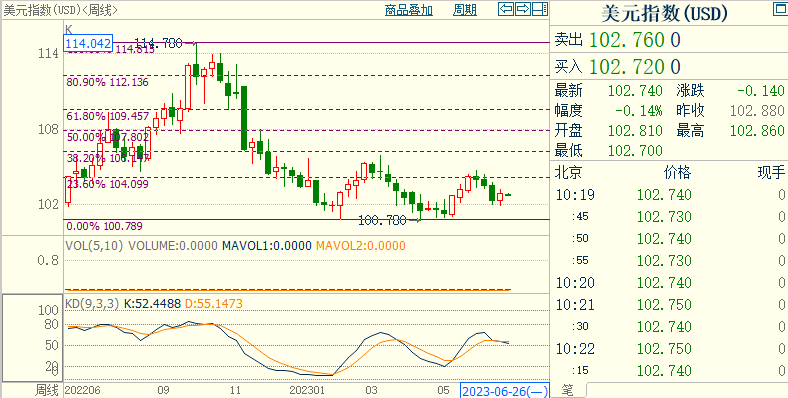
Task: Select the 0.00% 100.789 Fibonacci level
Action: pyautogui.click(x=104, y=226)
